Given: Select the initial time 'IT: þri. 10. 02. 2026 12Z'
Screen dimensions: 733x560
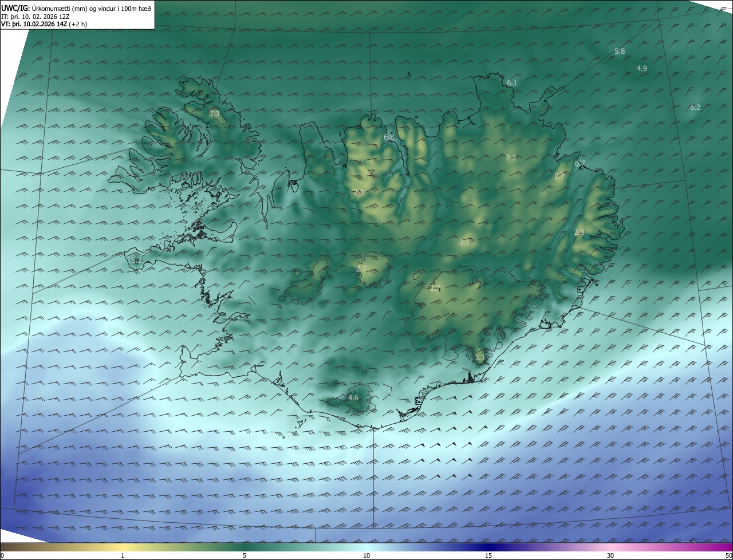Looking at the screenshot, I should click(36, 16).
